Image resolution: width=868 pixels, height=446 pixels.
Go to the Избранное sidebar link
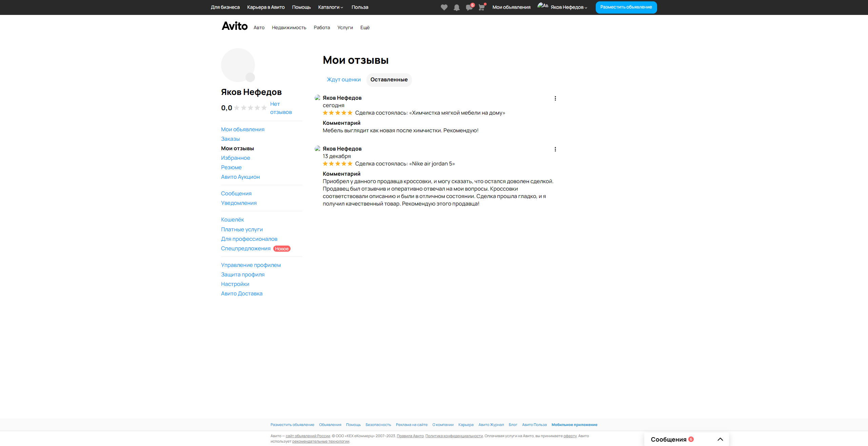235,158
